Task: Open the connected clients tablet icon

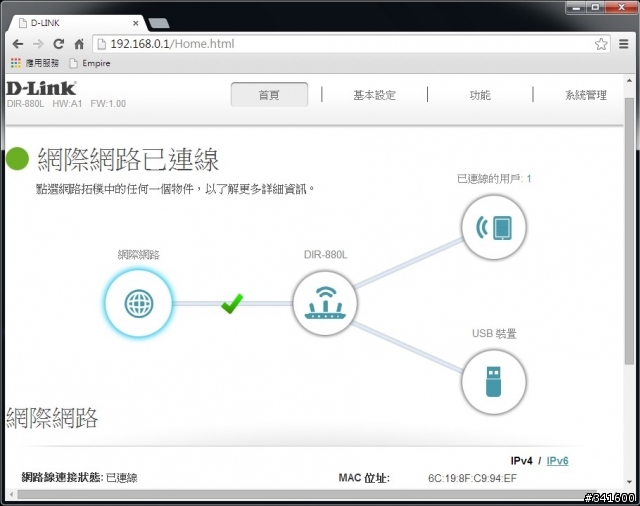Action: [x=494, y=227]
